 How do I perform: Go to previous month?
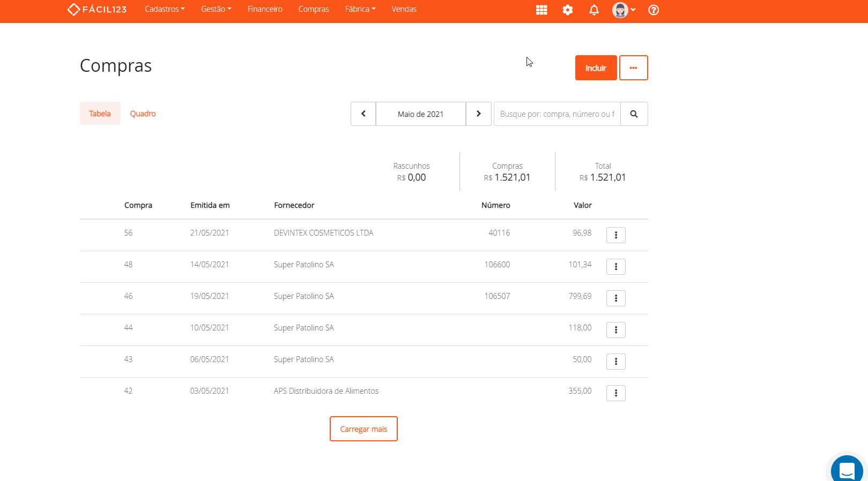pyautogui.click(x=363, y=114)
